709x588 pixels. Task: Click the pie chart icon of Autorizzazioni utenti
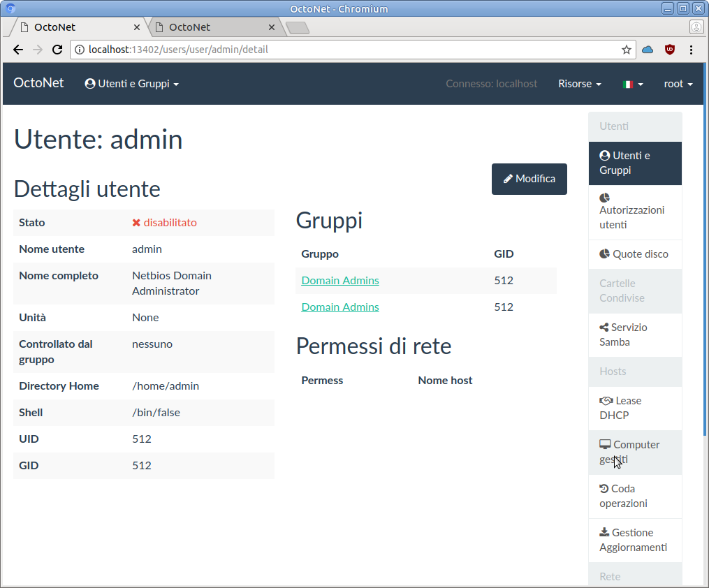coord(604,198)
